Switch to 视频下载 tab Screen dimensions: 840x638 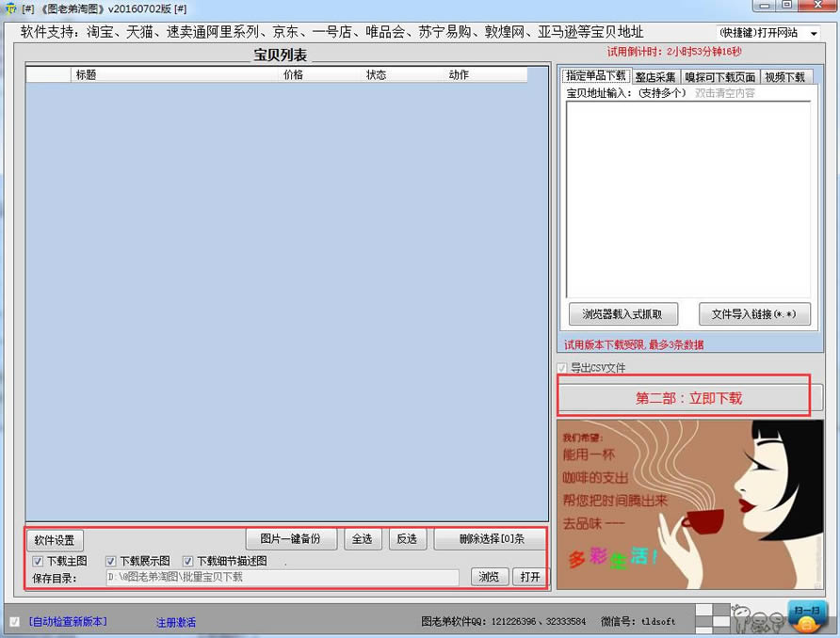[784, 77]
